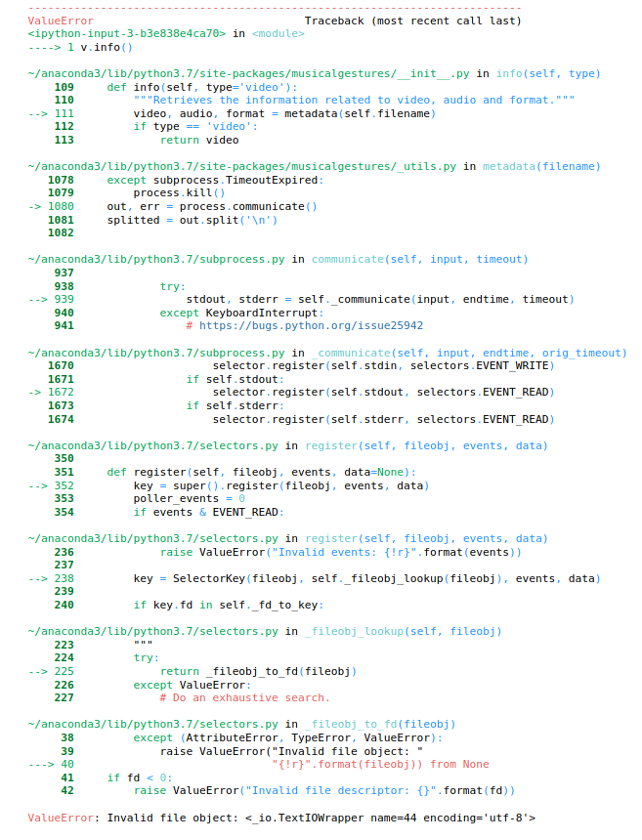Click line 225 'return _fileobj_to_fd(fileobj)'
The image size is (642, 840).
(x=258, y=671)
